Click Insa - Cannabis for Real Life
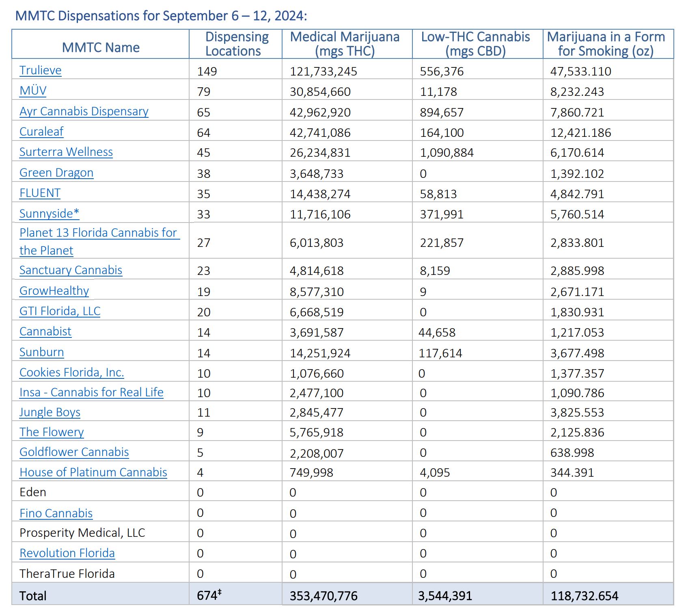The height and width of the screenshot is (616, 686). 91,392
